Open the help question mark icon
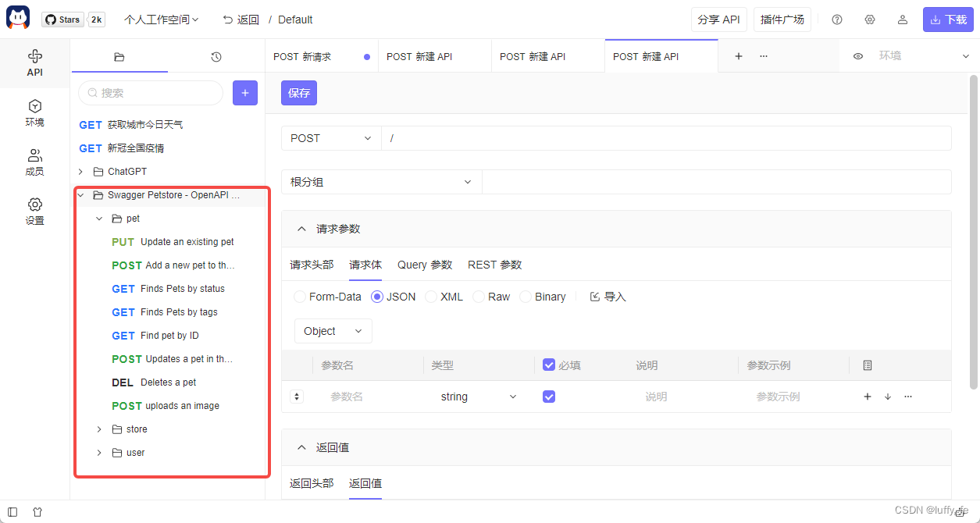The width and height of the screenshot is (980, 523). (836, 19)
